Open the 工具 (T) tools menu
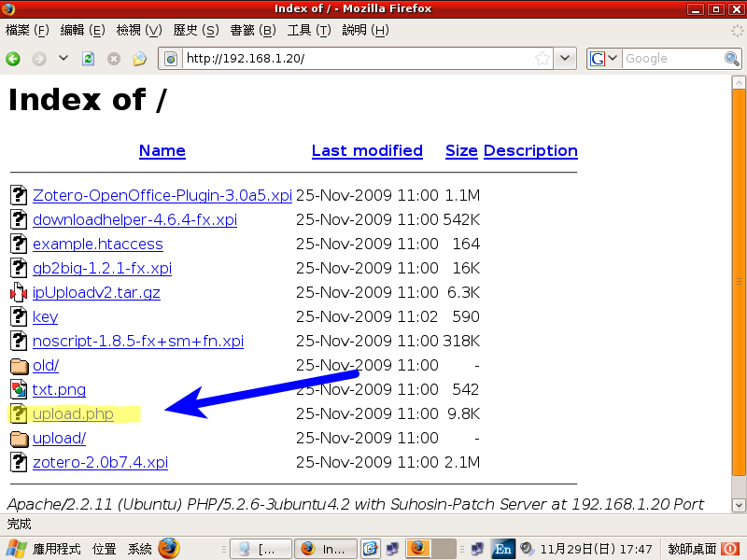747x560 pixels. pyautogui.click(x=309, y=30)
